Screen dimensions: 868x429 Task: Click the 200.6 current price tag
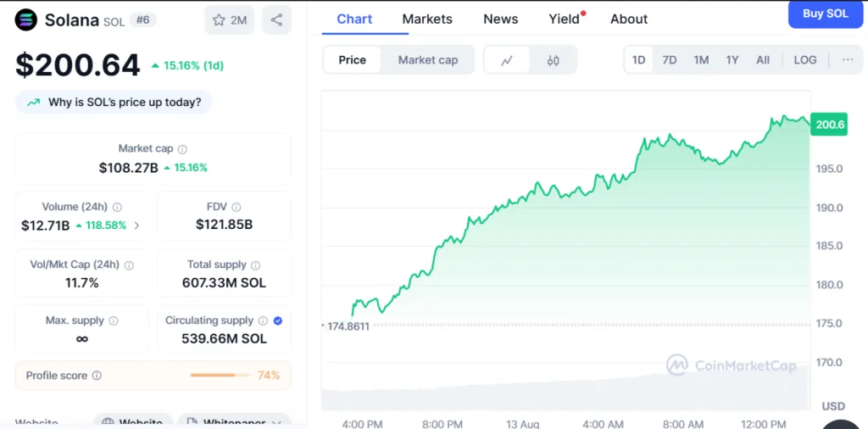[x=829, y=125]
